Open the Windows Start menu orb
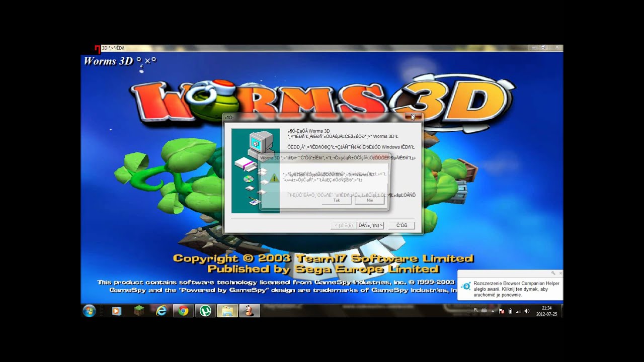This screenshot has height=362, width=644. 89,311
